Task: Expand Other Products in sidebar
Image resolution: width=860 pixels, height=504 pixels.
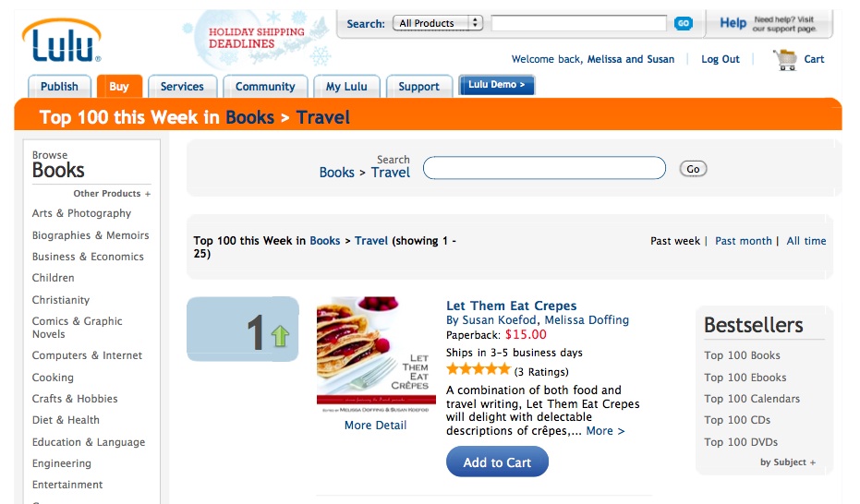Action: click(112, 194)
